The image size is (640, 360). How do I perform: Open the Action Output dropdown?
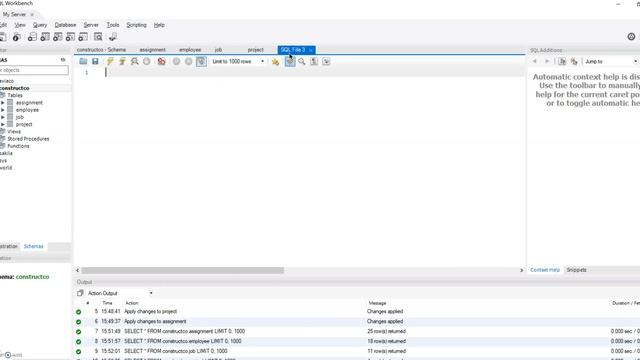120,293
